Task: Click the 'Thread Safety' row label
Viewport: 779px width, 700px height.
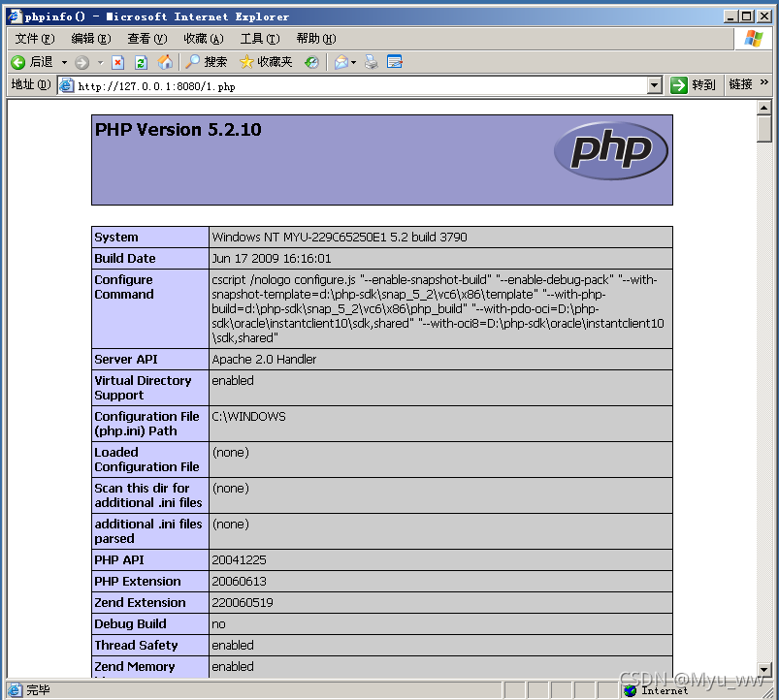Action: tap(136, 646)
